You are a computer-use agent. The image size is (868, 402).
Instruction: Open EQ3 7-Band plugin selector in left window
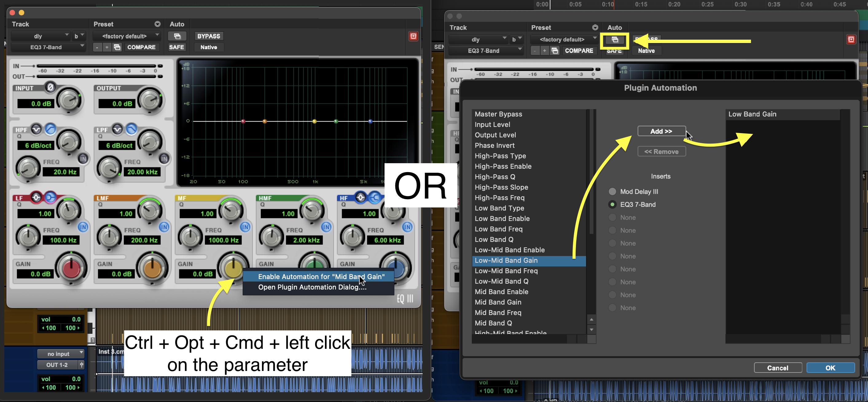48,47
